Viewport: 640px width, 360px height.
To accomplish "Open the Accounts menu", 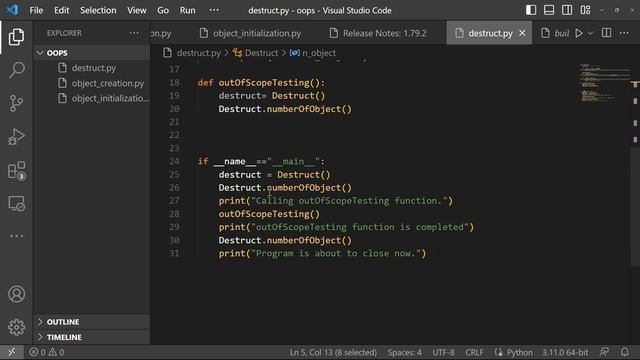I will coord(16,294).
